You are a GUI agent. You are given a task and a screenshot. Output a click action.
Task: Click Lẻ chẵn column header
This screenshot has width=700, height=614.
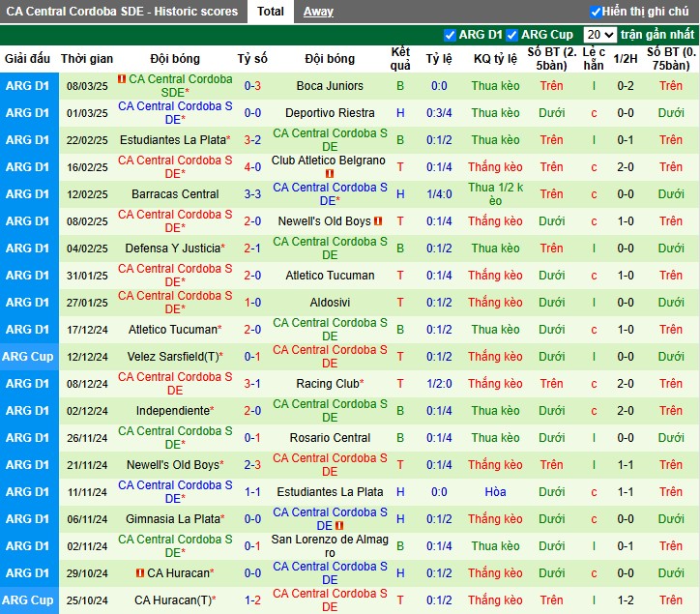point(594,58)
